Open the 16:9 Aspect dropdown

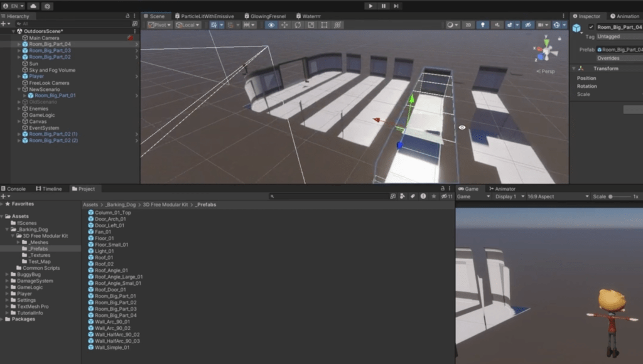(558, 197)
